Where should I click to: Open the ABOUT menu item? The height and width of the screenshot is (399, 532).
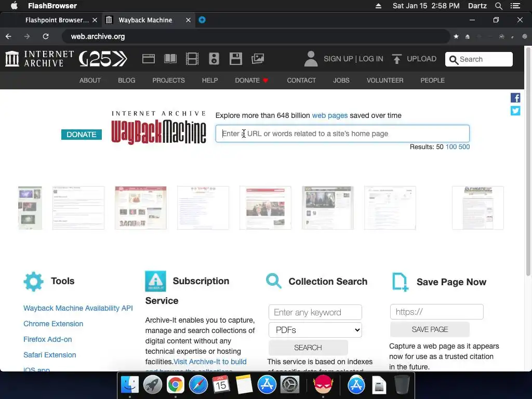pos(90,81)
